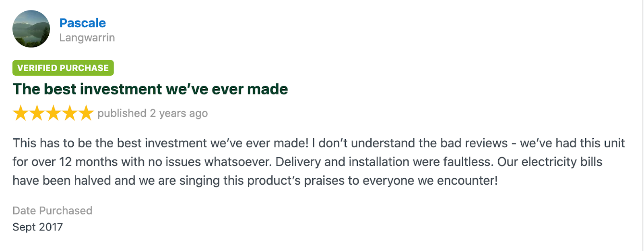Click the 'published 2 years ago' timestamp
Viewport: 644px width, 251px height.
coord(153,113)
